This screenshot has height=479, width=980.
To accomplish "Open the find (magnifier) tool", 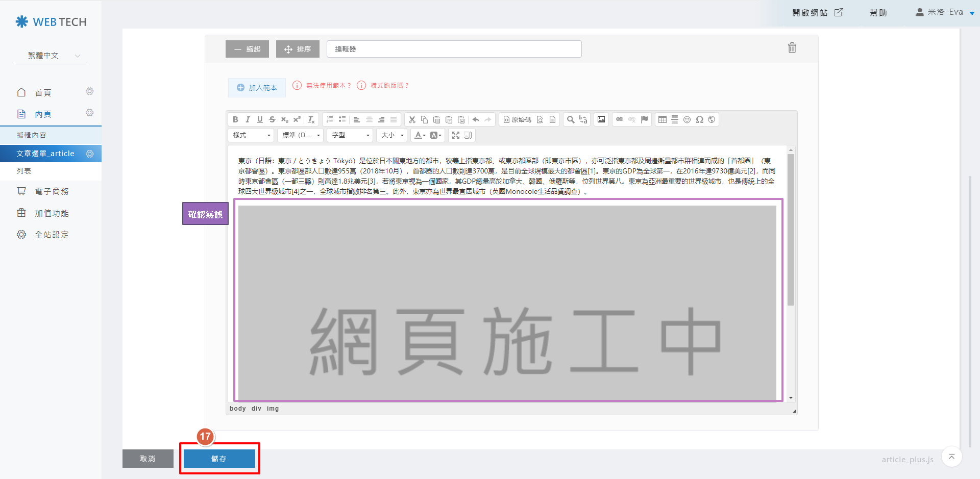I will point(571,119).
